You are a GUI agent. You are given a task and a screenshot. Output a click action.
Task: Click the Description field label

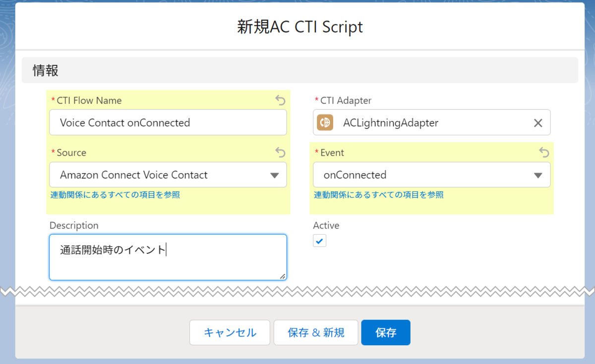click(74, 226)
